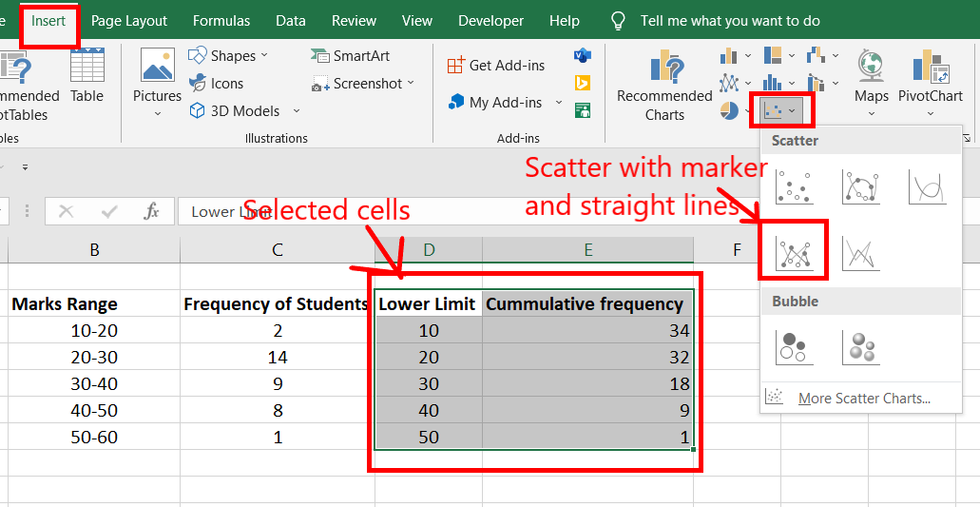This screenshot has height=507, width=980.
Task: Open the Statistic chart menu
Action: point(779,83)
